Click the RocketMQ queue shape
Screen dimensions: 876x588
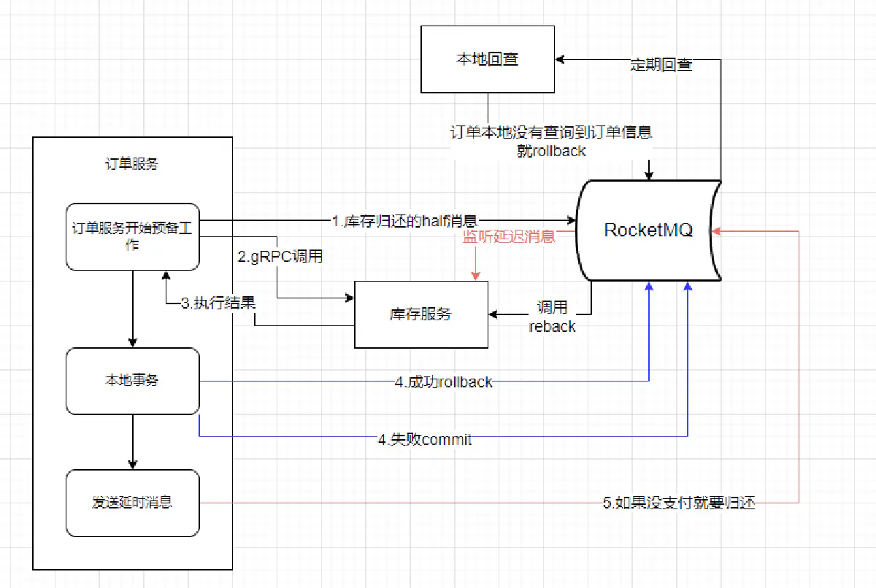(648, 231)
